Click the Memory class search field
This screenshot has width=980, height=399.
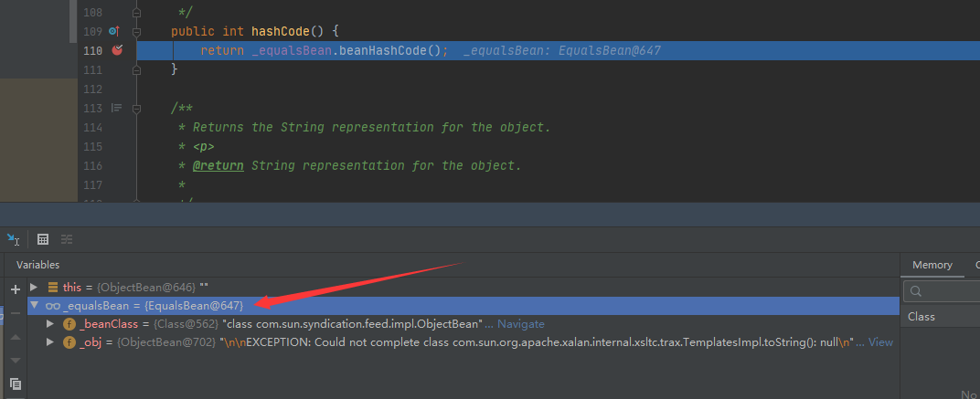942,291
